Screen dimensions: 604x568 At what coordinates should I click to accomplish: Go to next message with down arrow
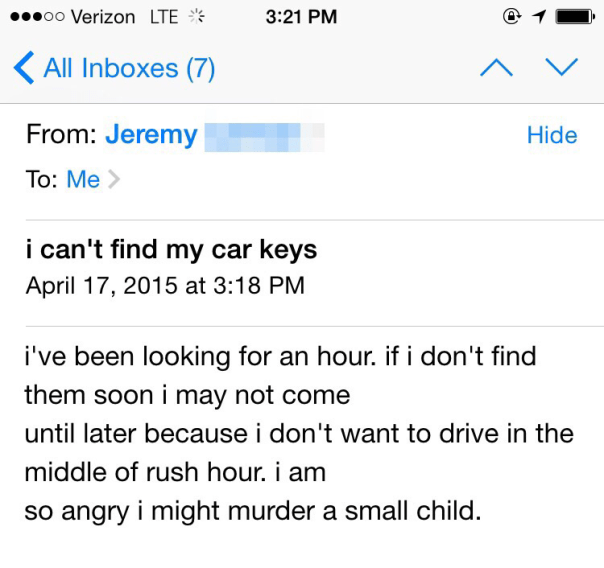click(561, 68)
